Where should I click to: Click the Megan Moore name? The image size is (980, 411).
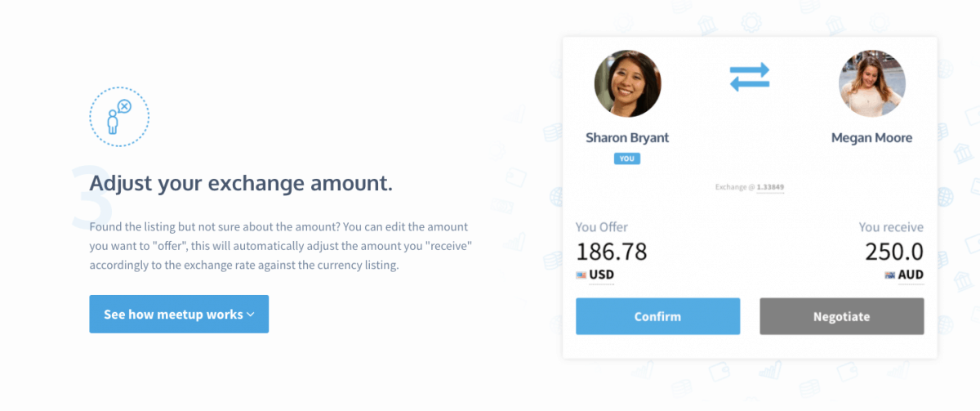871,137
